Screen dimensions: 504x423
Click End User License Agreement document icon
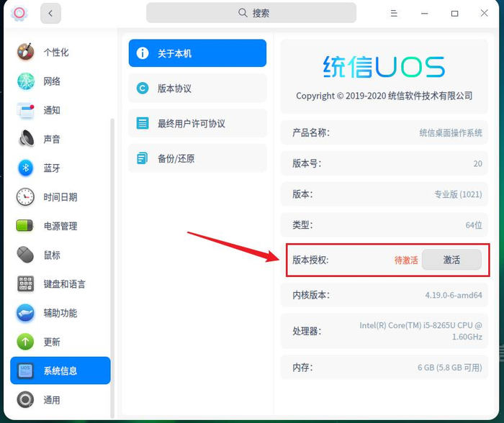pos(143,123)
